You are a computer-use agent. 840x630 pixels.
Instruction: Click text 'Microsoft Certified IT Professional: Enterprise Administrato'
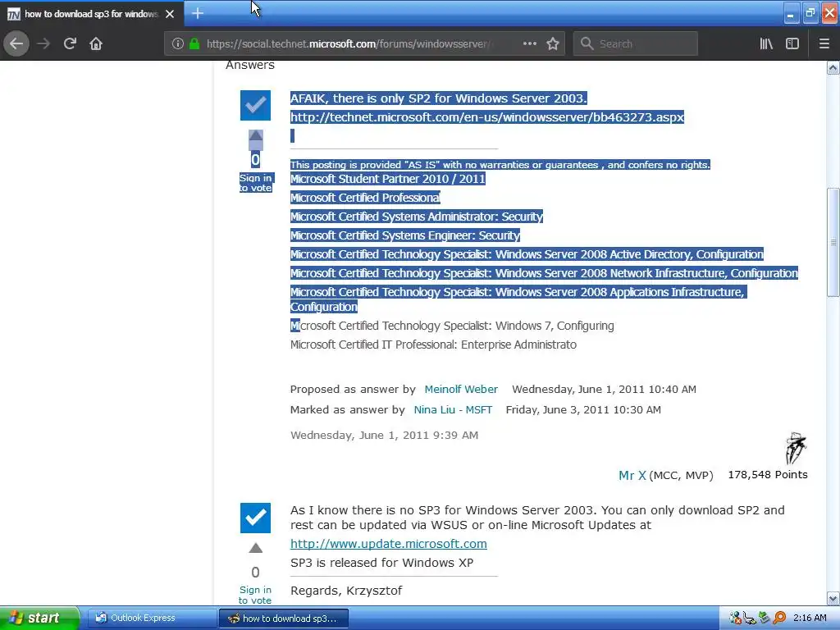[x=433, y=345]
